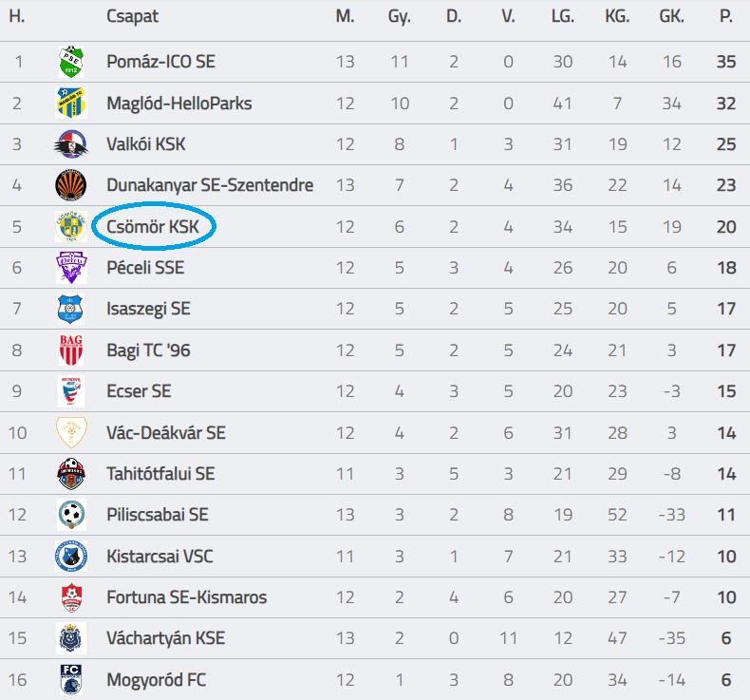The width and height of the screenshot is (750, 700).
Task: Select the Váchartyán KSE team name
Action: [165, 638]
